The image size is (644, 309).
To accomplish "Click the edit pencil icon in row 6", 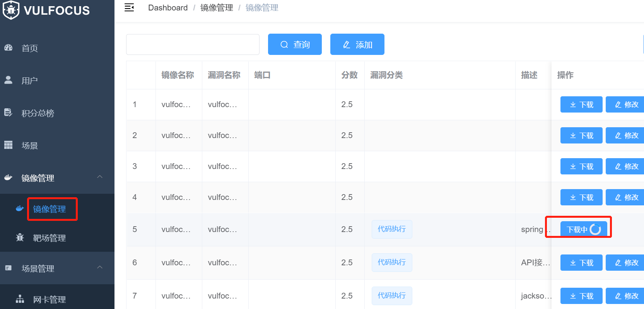I will point(618,263).
